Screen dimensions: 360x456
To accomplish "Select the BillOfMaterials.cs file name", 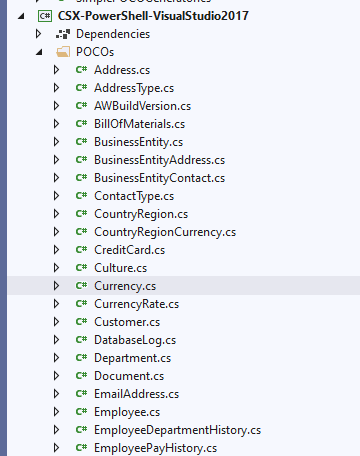I will (140, 124).
